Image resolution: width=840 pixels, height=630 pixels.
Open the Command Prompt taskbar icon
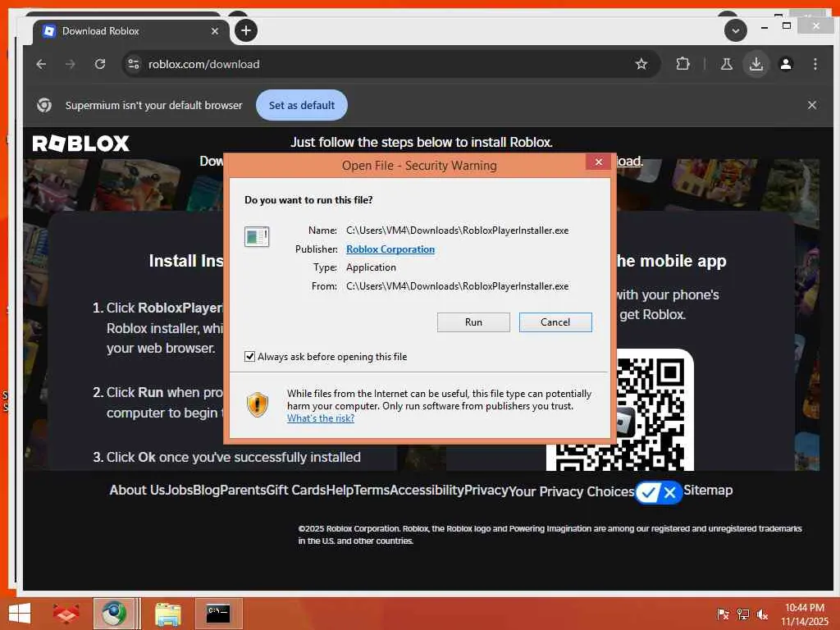click(x=218, y=614)
